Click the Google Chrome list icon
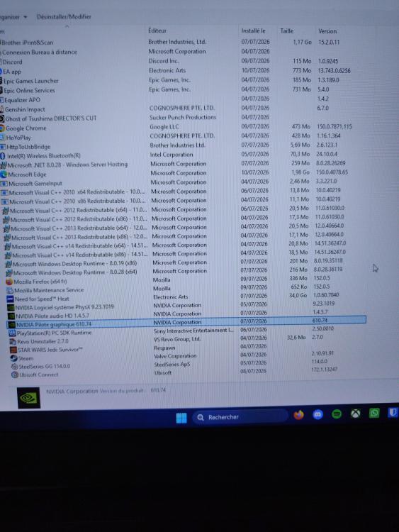Image resolution: width=399 pixels, height=532 pixels. [x=2, y=128]
